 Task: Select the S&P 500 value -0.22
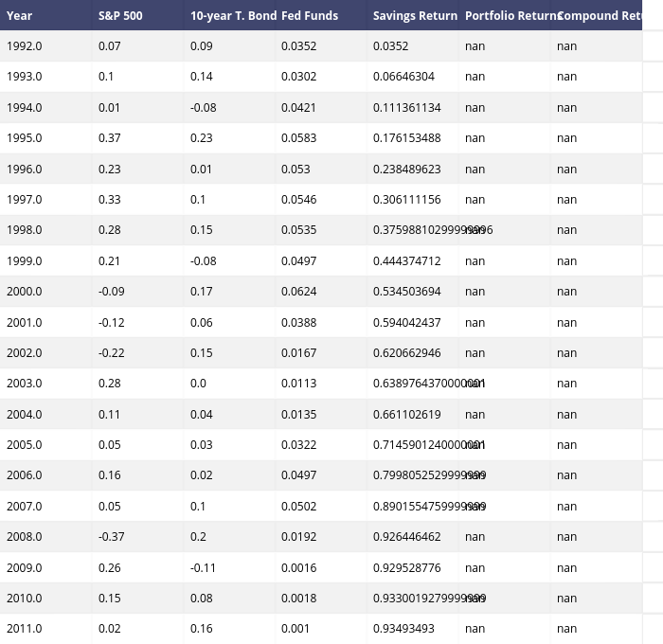(112, 353)
